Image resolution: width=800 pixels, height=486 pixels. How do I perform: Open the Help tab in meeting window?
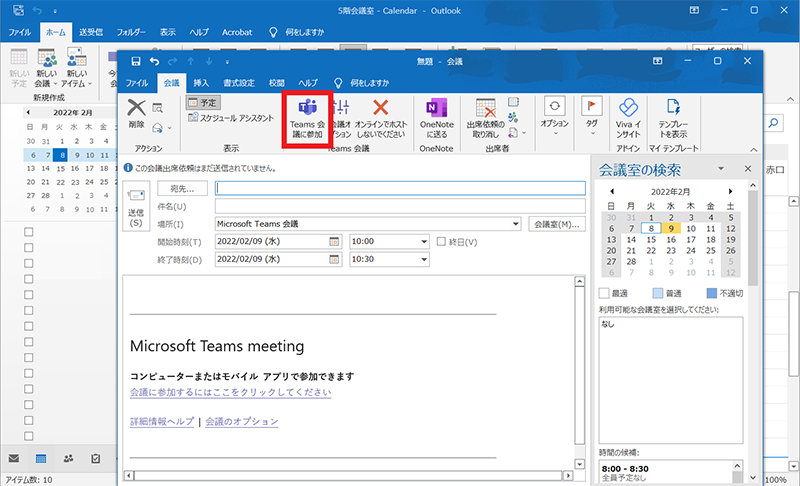(308, 83)
